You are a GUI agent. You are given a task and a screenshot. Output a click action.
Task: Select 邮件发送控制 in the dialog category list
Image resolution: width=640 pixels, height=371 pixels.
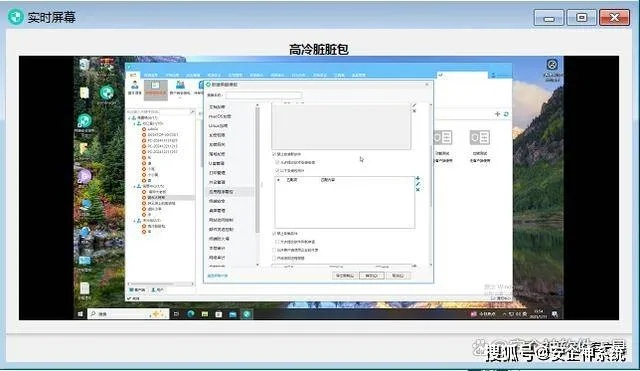point(221,229)
